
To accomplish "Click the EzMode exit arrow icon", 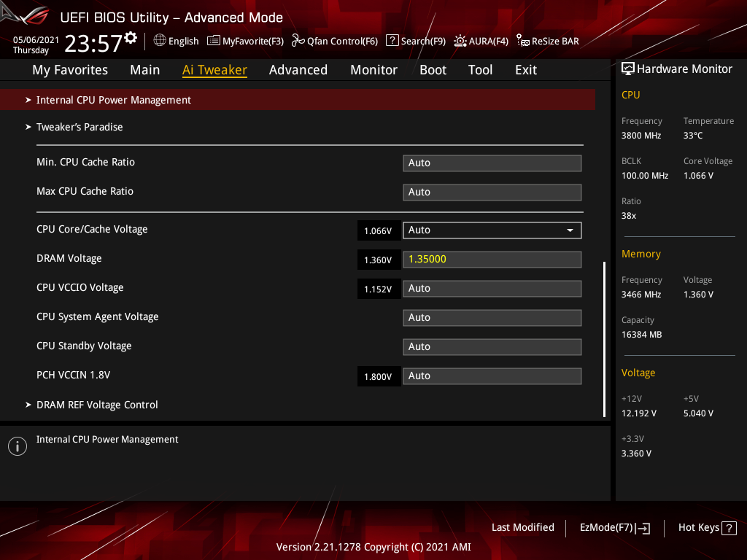I will point(643,528).
